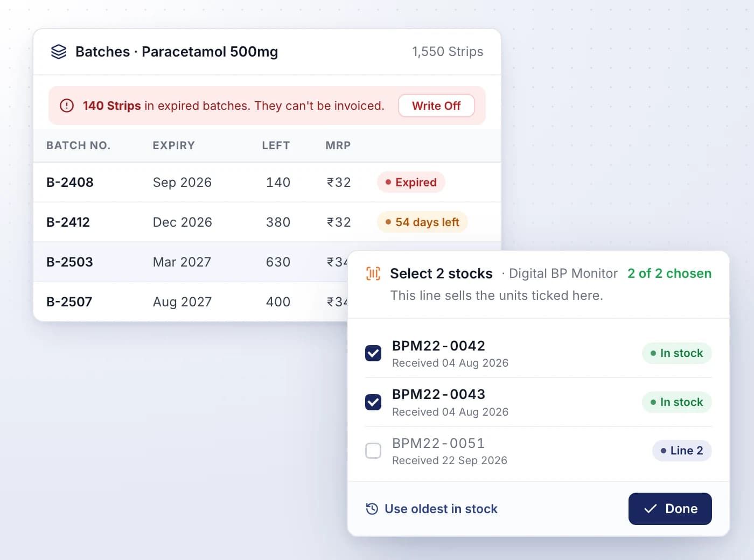Click 'This line sells the units ticked here'

click(497, 296)
